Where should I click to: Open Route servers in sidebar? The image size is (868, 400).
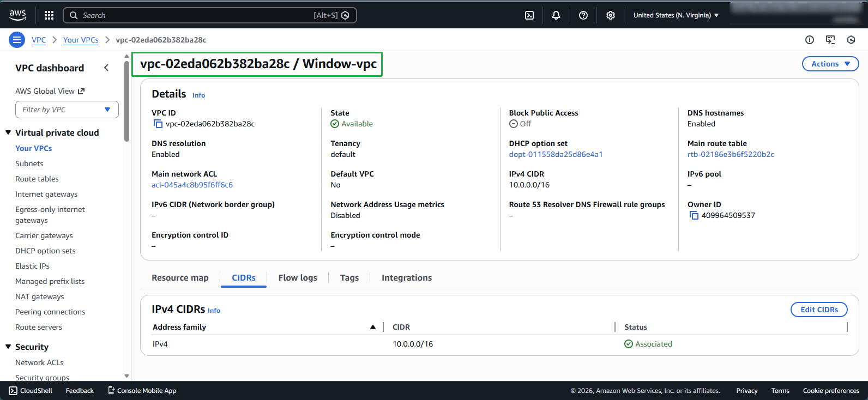39,327
